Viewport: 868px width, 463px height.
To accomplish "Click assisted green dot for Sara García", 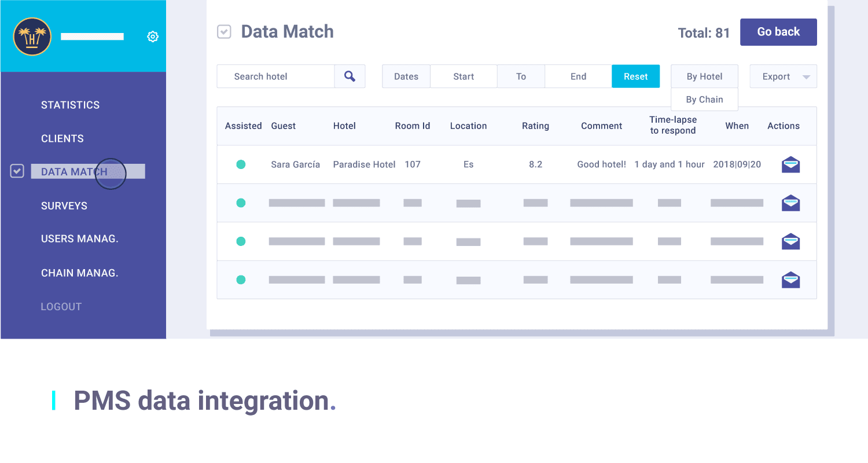I will click(241, 164).
